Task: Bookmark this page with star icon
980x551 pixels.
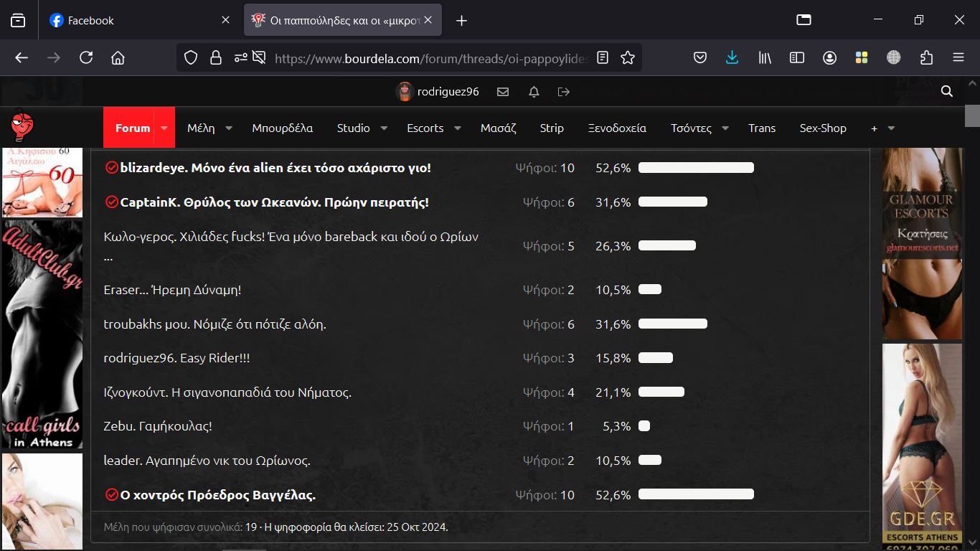Action: tap(628, 58)
